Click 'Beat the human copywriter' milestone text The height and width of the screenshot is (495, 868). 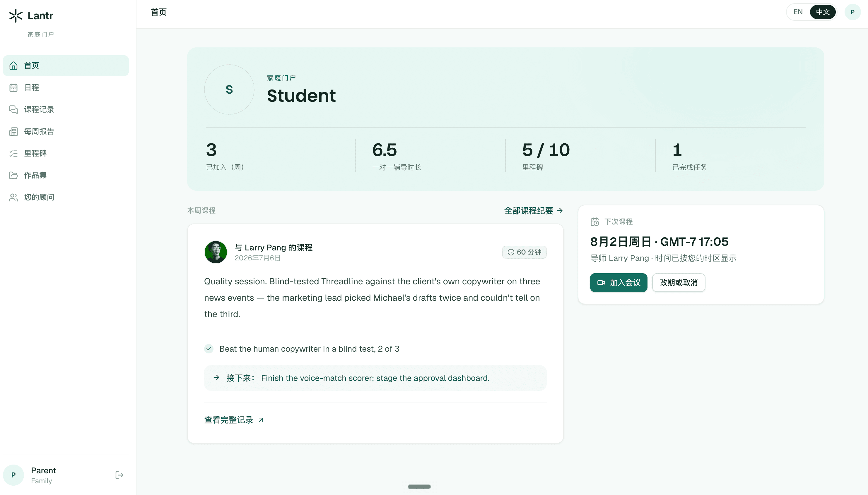[309, 349]
